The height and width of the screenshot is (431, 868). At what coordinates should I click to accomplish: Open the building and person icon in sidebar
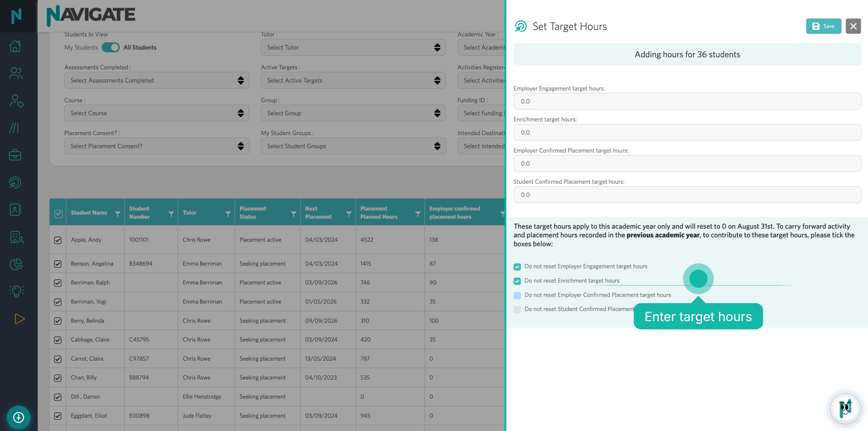(16, 237)
